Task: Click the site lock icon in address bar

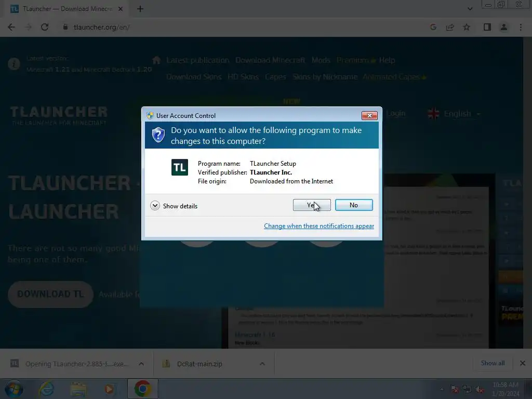Action: (x=65, y=27)
